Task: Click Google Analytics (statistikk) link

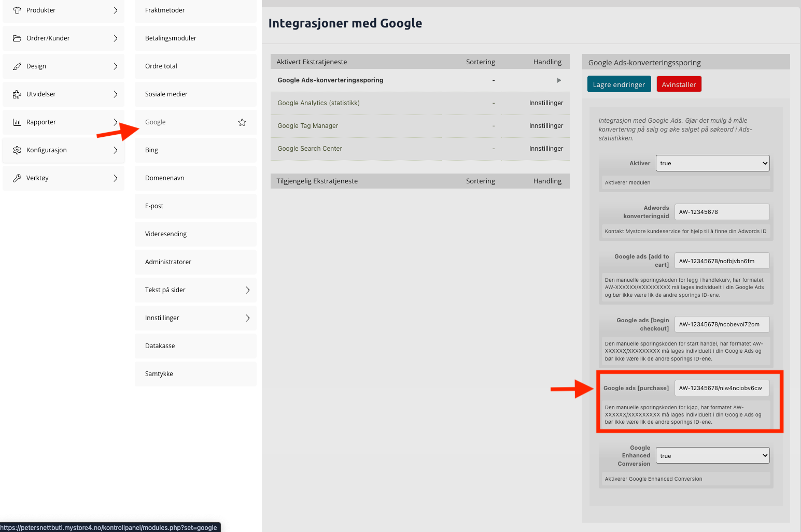Action: pos(318,103)
